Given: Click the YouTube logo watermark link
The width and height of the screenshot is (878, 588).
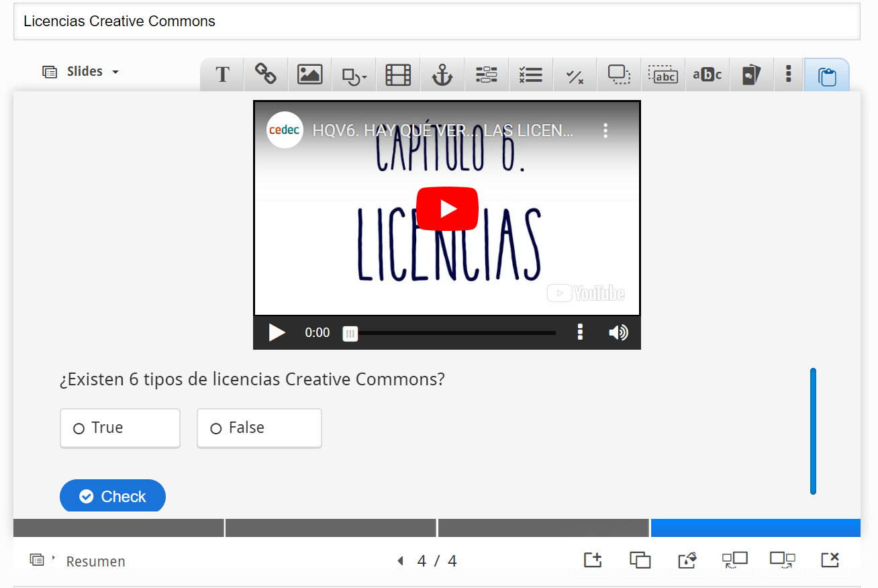Looking at the screenshot, I should [586, 293].
